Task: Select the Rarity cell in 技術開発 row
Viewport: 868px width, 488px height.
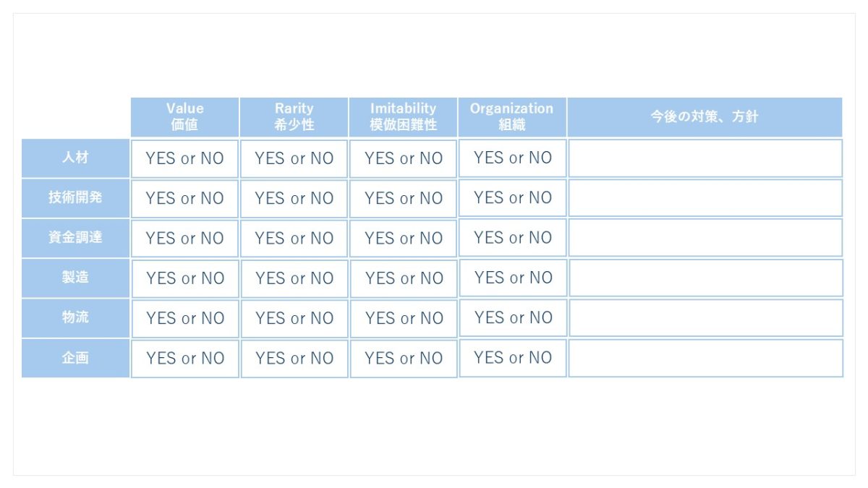Action: tap(294, 198)
